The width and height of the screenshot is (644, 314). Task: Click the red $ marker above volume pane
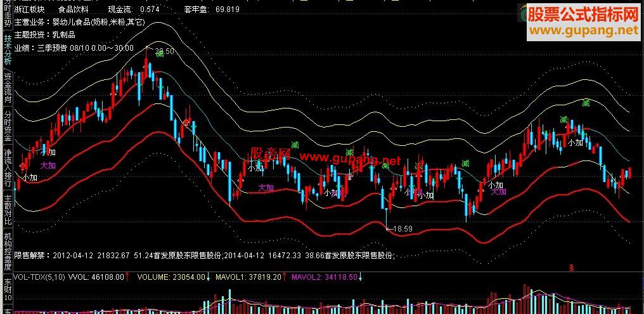571,268
